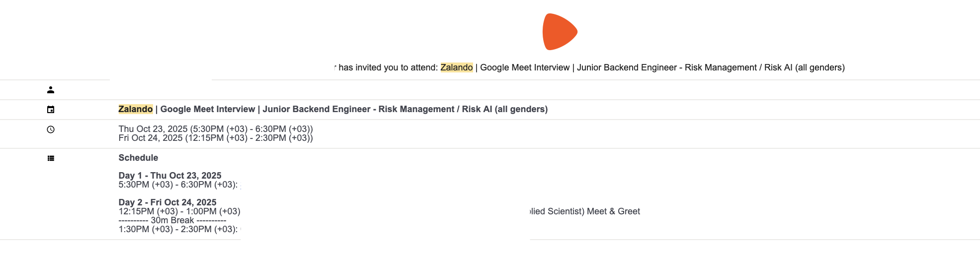
Task: Click the 30m Break separator line
Action: click(172, 220)
